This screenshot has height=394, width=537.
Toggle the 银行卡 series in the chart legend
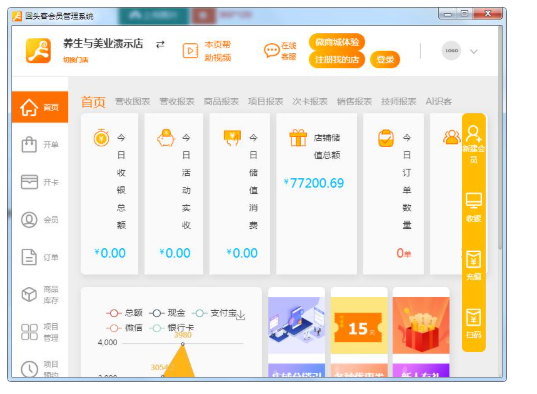[x=172, y=328]
